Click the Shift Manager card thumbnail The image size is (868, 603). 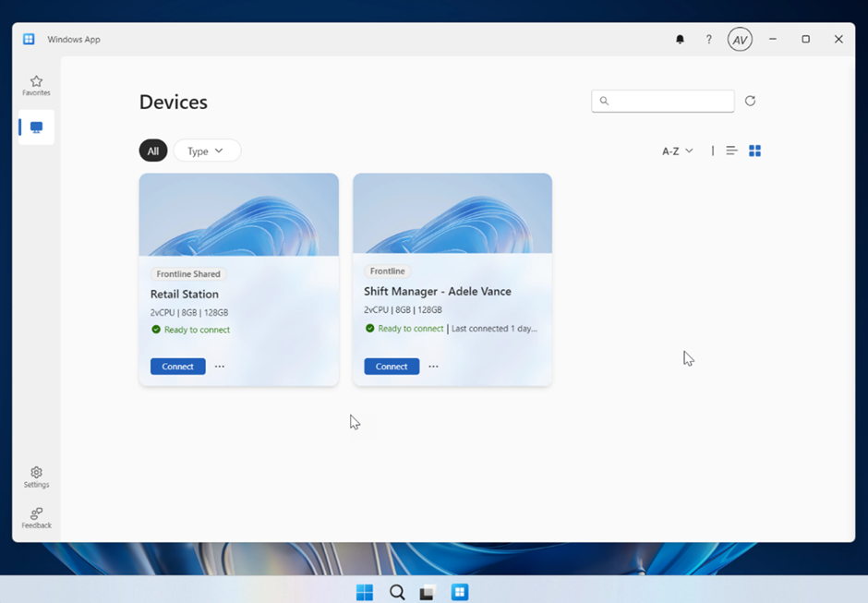452,213
